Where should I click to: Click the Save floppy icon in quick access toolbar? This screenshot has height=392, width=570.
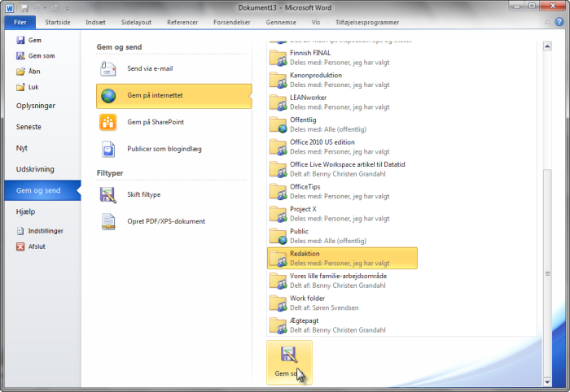(24, 7)
